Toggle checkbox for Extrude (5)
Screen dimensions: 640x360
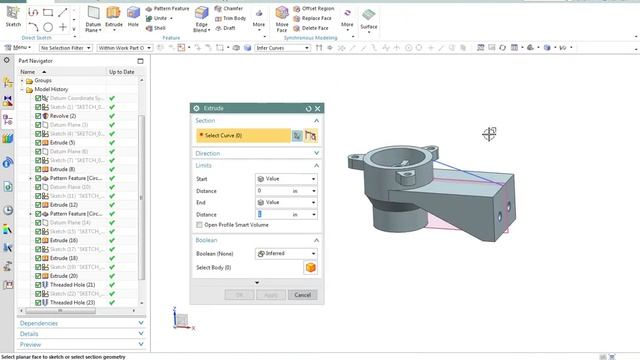coord(38,143)
